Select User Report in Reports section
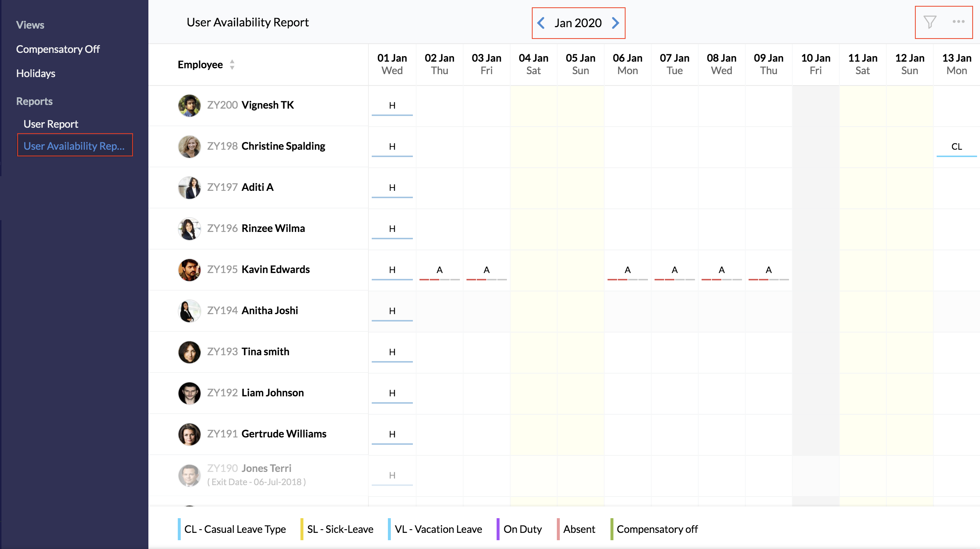The height and width of the screenshot is (549, 980). click(51, 124)
